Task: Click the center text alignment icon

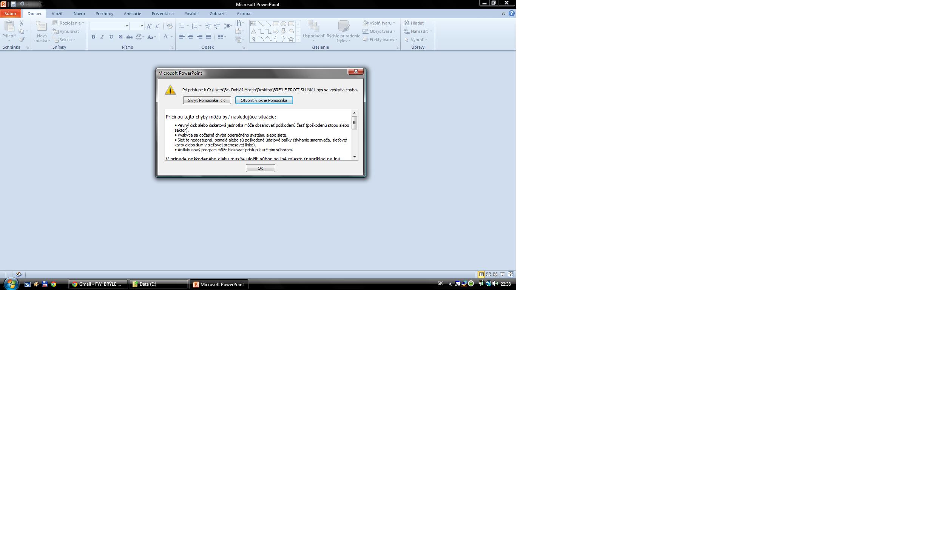Action: [x=191, y=37]
